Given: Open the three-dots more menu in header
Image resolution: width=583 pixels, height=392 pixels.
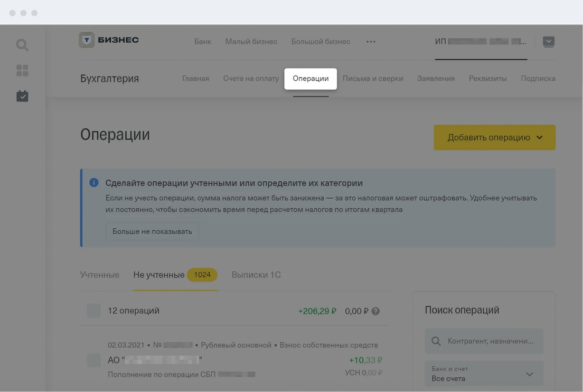Looking at the screenshot, I should pos(371,42).
